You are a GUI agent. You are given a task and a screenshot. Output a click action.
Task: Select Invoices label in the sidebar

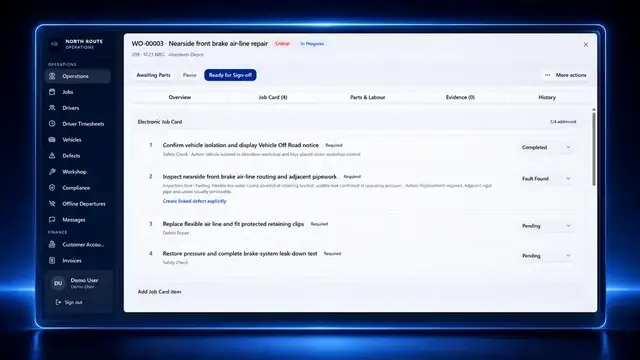click(72, 260)
